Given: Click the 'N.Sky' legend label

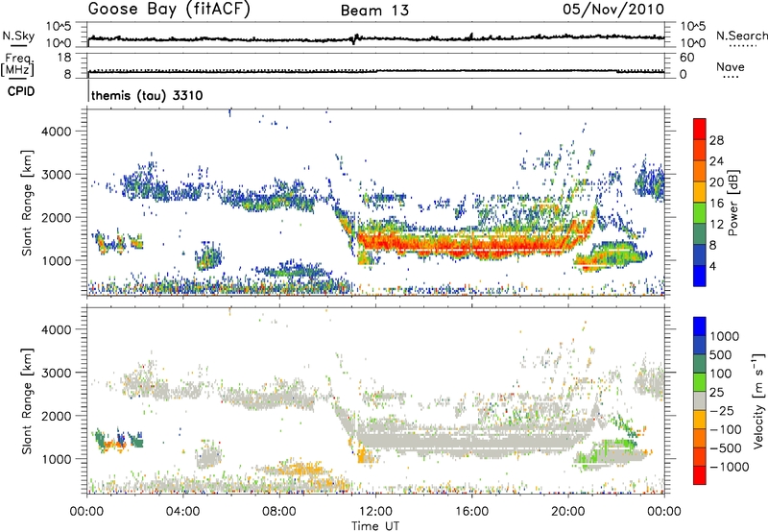Looking at the screenshot, I should click(18, 36).
